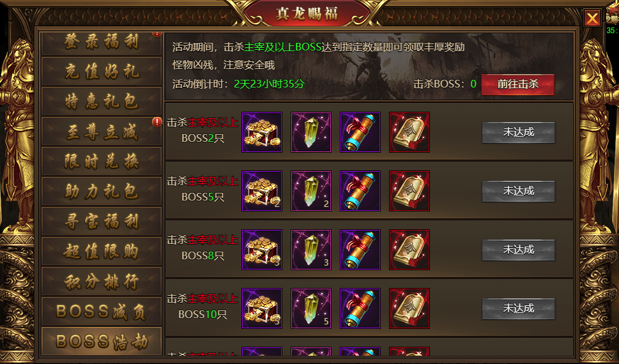The height and width of the screenshot is (364, 619).
Task: Select the golden token in BOSS10 row
Action: pos(409,308)
